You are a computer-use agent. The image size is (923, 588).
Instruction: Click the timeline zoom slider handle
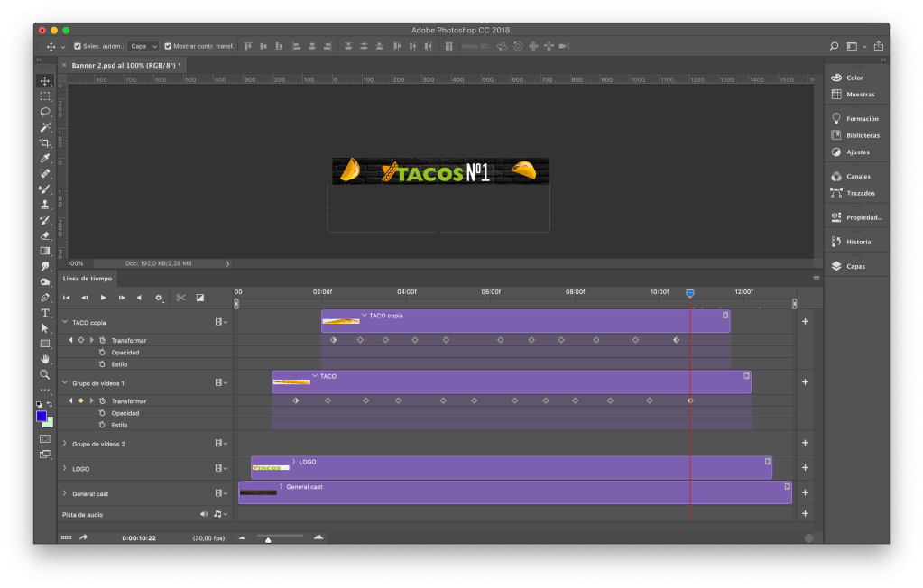tap(268, 539)
